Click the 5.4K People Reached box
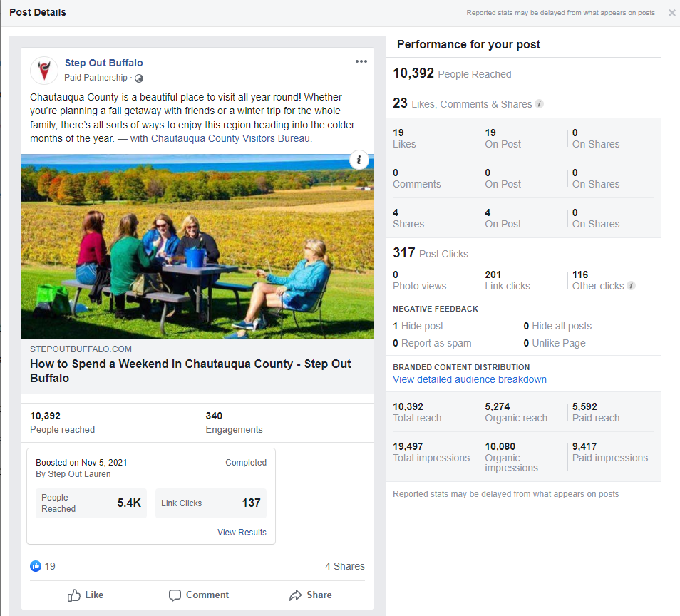The height and width of the screenshot is (616, 680). point(91,503)
